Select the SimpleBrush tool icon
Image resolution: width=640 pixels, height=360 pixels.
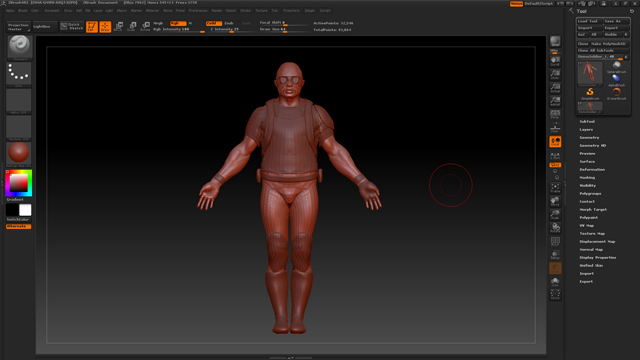coord(590,94)
